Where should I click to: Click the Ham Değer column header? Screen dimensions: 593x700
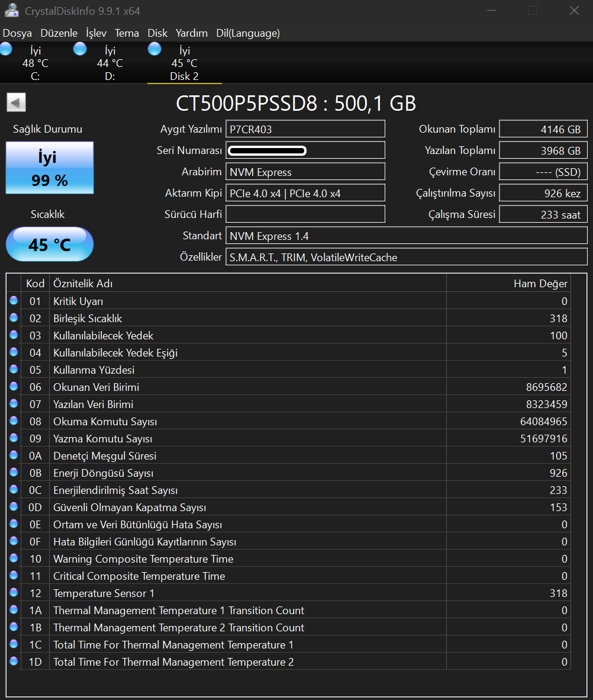pyautogui.click(x=509, y=284)
